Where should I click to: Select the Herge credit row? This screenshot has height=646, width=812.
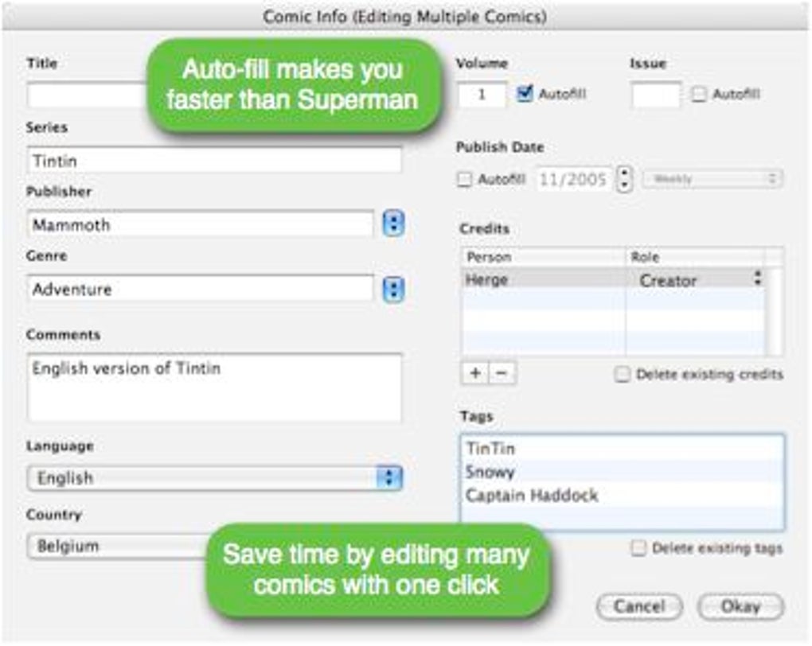click(541, 280)
